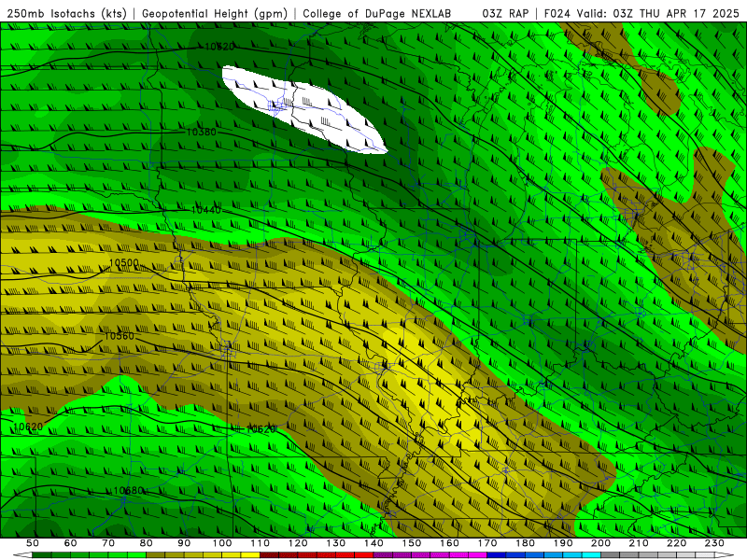Click the 'F024' forecast hour label
Image resolution: width=747 pixels, height=560 pixels.
557,14
